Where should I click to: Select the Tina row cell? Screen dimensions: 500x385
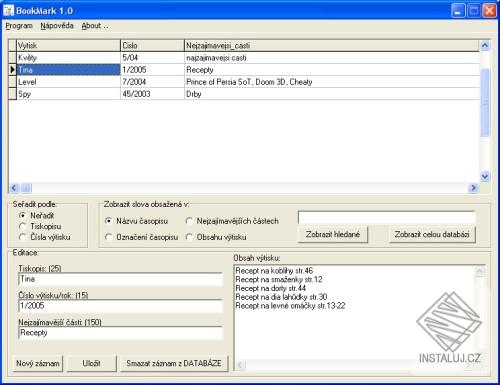tap(68, 70)
